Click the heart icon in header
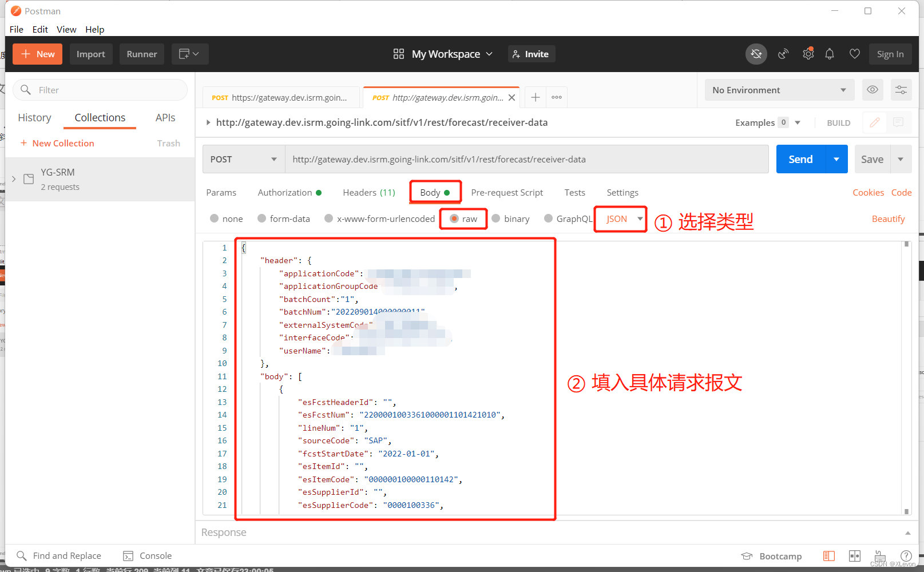The width and height of the screenshot is (924, 572). point(855,54)
